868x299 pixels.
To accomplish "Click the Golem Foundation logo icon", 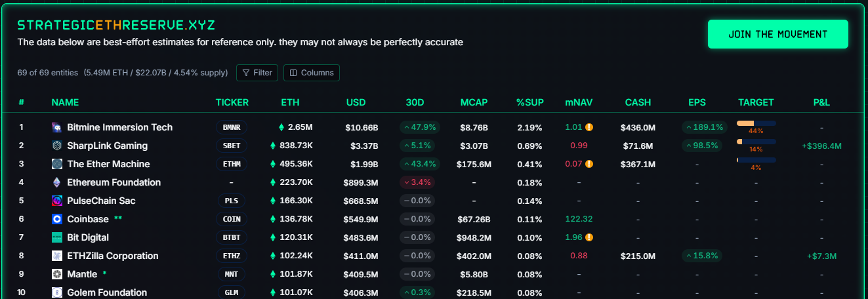I will coord(56,292).
